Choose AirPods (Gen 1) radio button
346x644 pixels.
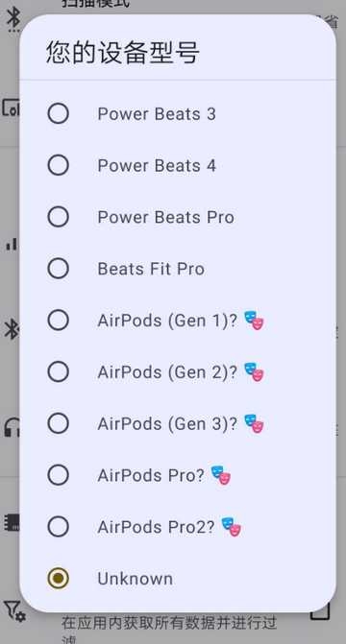click(x=58, y=321)
